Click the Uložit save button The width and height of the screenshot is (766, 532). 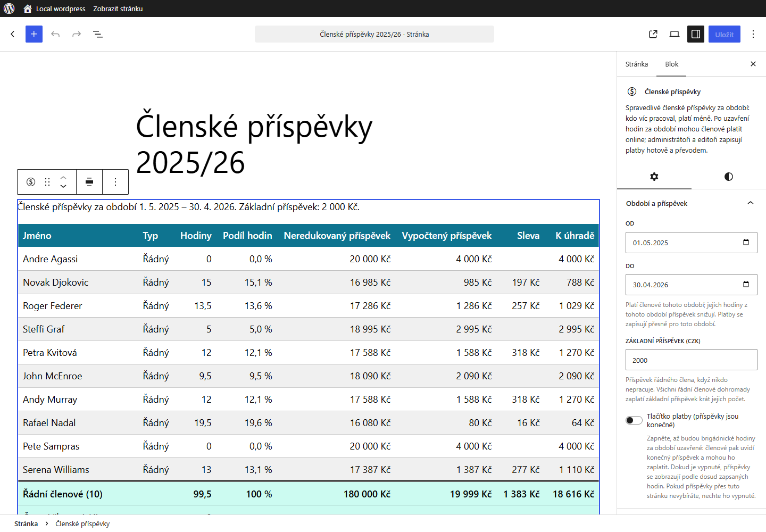pos(725,34)
